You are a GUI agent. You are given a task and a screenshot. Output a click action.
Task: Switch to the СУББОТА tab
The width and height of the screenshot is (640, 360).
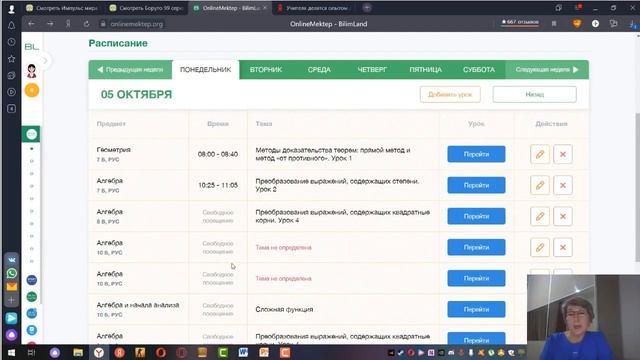(479, 70)
